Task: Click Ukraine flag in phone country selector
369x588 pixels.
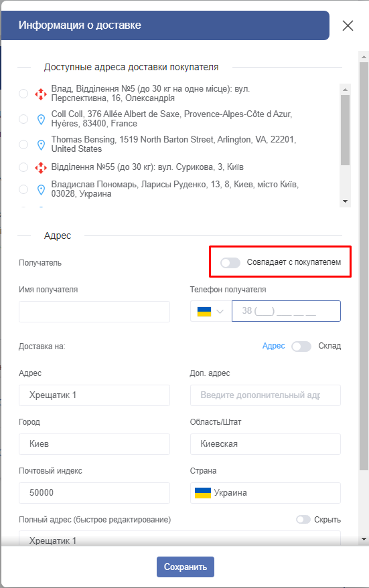Action: click(204, 311)
